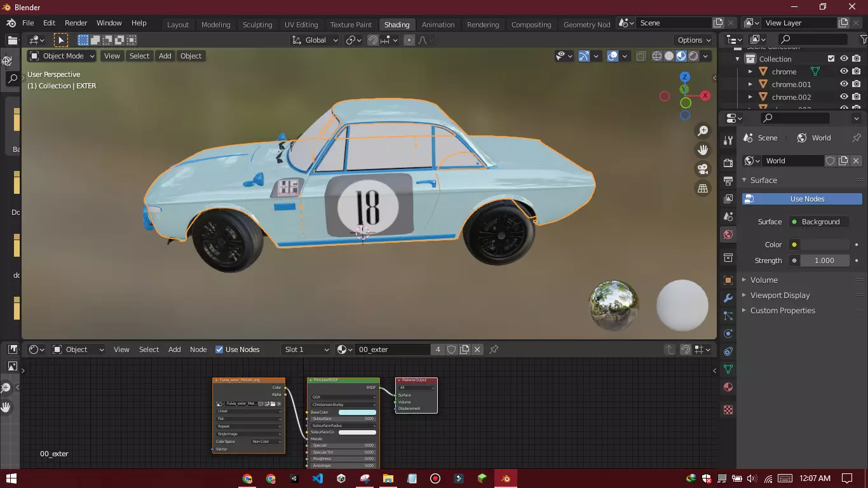Unlink the World datablock with X

(856, 161)
